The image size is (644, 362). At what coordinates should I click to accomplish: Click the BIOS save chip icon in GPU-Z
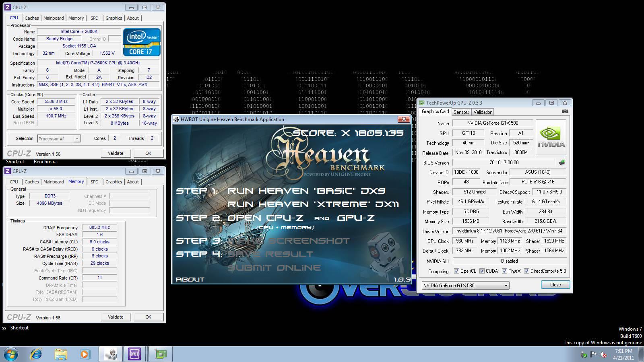(x=562, y=162)
